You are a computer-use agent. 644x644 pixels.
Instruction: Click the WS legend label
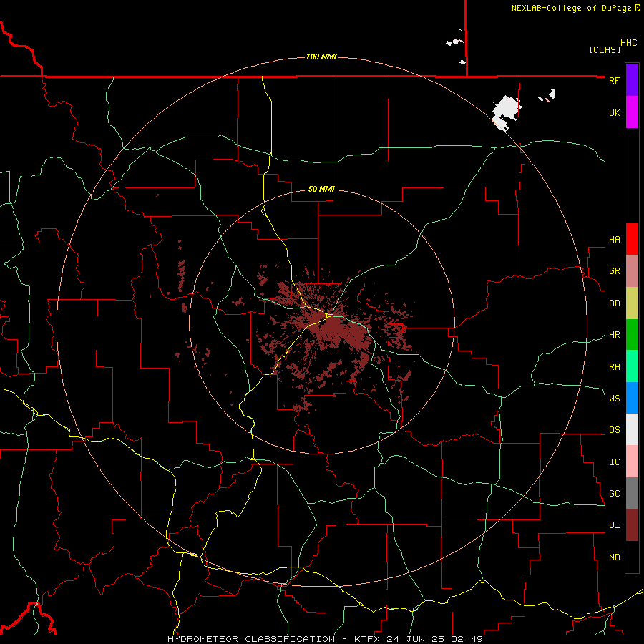(614, 398)
